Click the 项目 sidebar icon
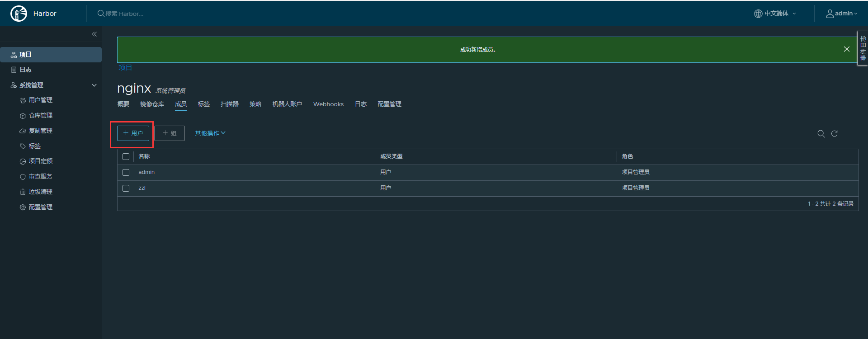This screenshot has width=868, height=339. pyautogui.click(x=14, y=55)
